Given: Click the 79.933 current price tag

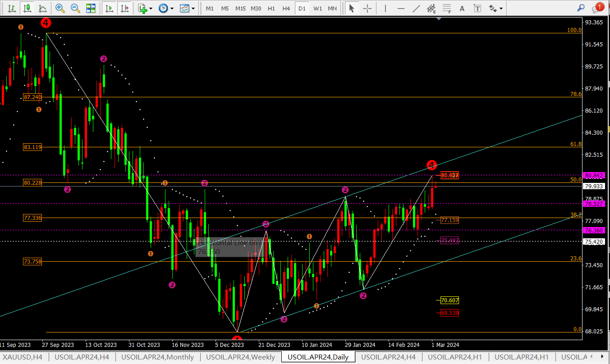Looking at the screenshot, I should [x=593, y=186].
